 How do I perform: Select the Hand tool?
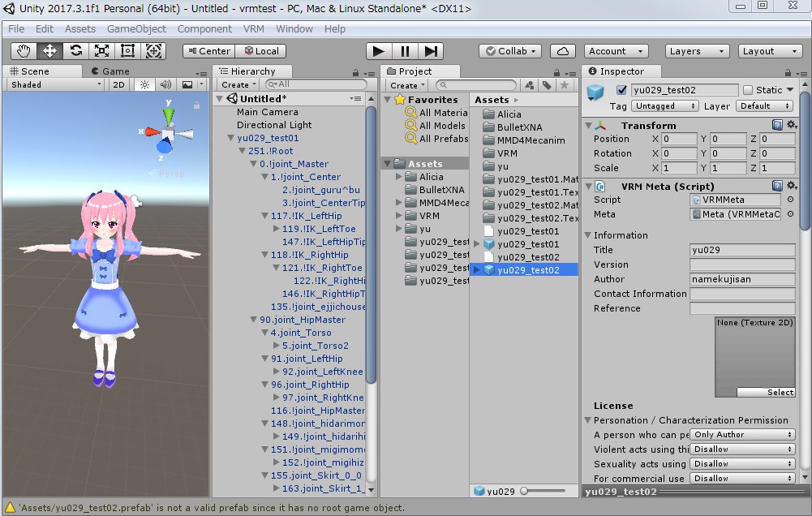[24, 51]
